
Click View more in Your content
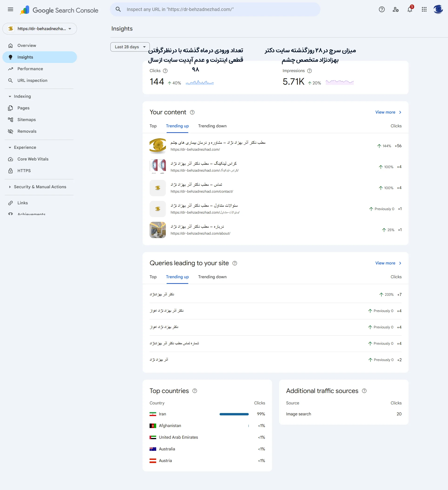pyautogui.click(x=388, y=112)
